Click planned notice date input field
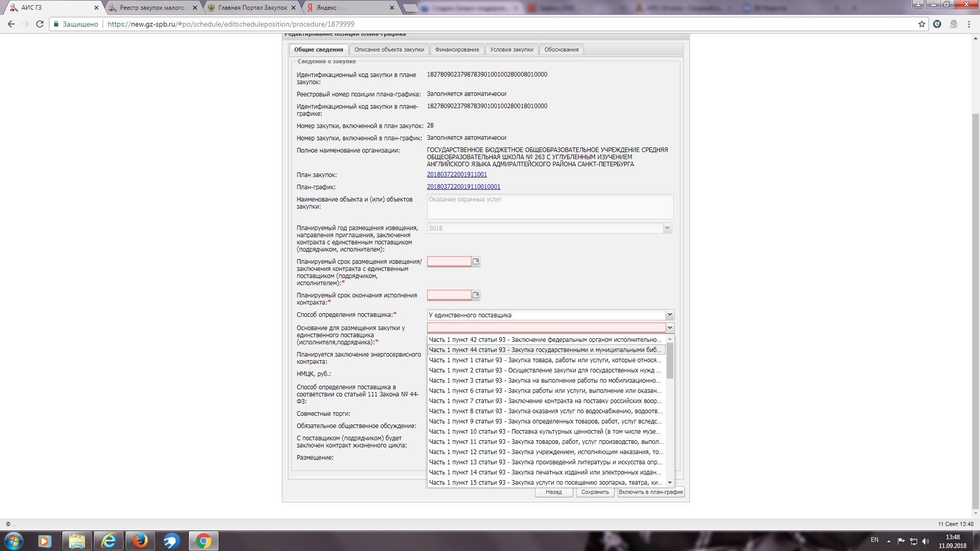This screenshot has height=551, width=980. 449,262
